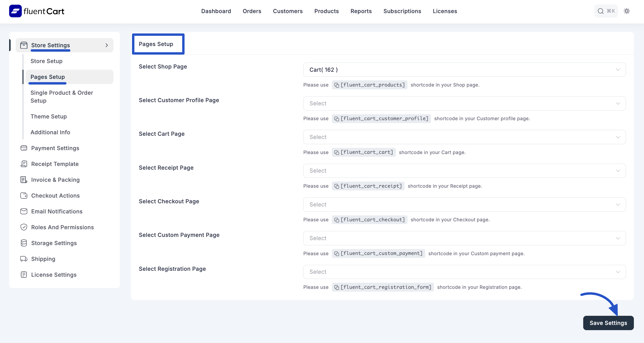This screenshot has height=343, width=644.
Task: Open the Checkout Actions section
Action: coord(55,195)
